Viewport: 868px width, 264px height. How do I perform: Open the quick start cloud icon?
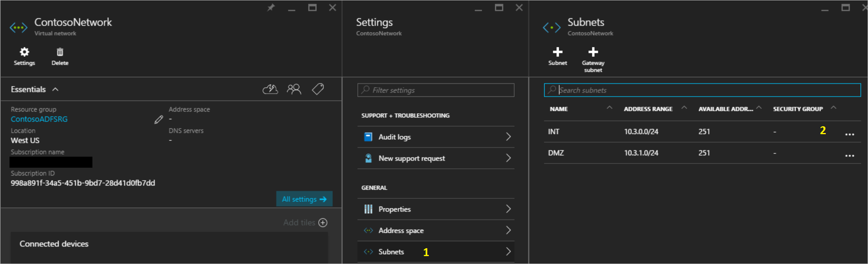click(271, 89)
